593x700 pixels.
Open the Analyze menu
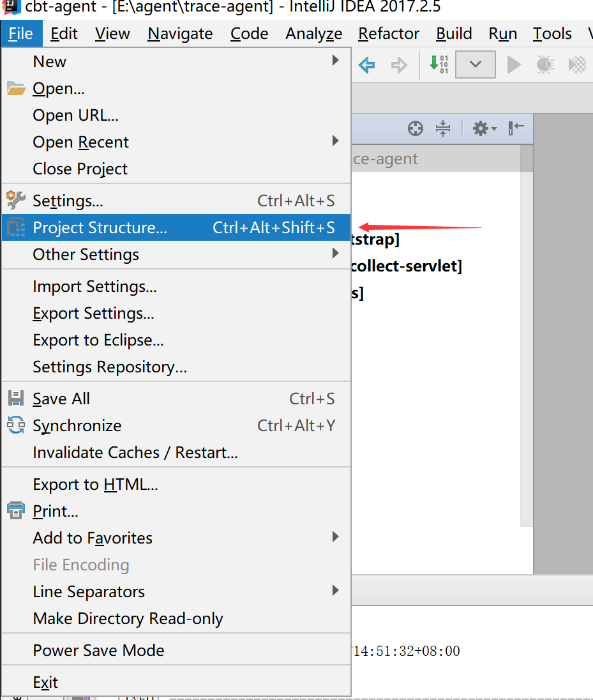pos(313,33)
